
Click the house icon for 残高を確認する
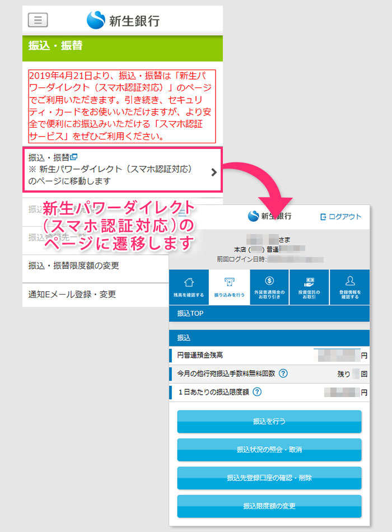189,282
